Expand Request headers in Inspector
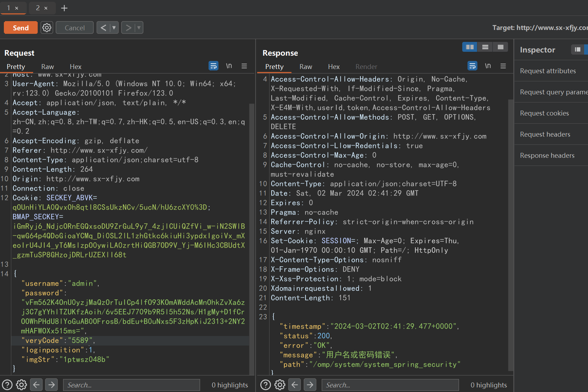The width and height of the screenshot is (588, 392). (551, 134)
